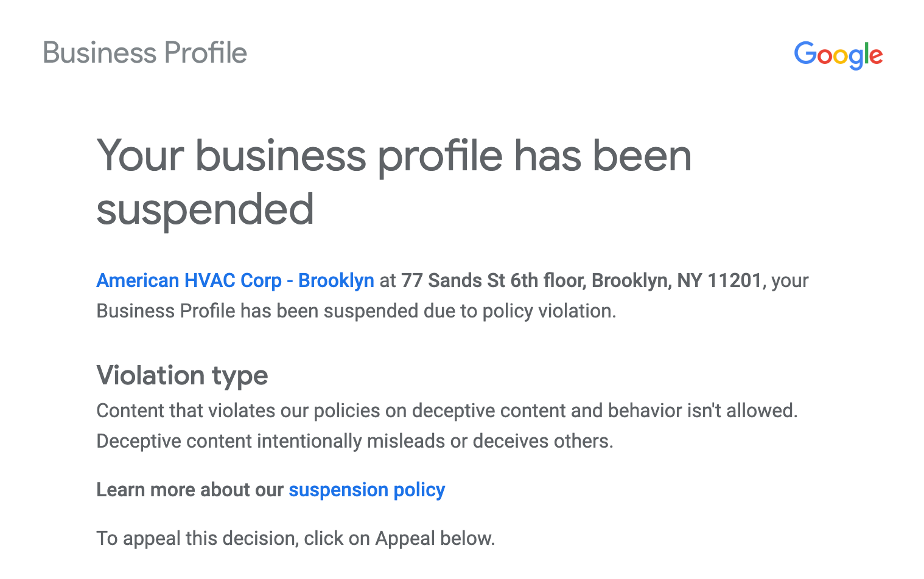This screenshot has height=579, width=924.
Task: Click the "Your business profile has been" headline line
Action: [x=394, y=156]
